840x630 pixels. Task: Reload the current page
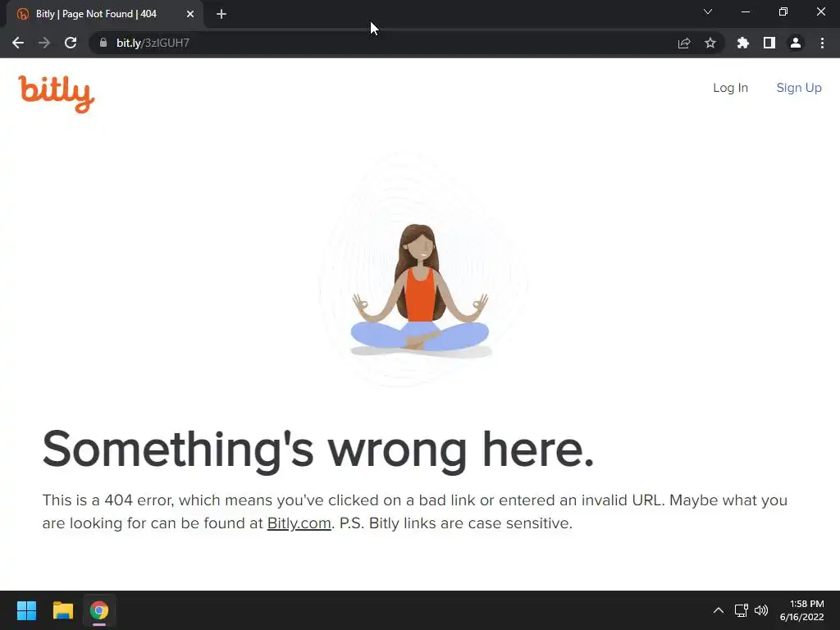[71, 43]
